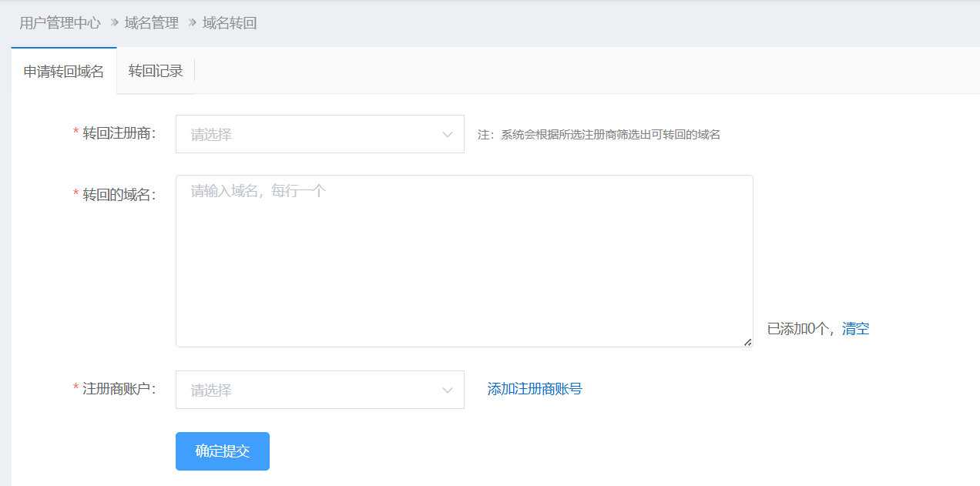Expand the 注册商账户 select box

click(320, 390)
